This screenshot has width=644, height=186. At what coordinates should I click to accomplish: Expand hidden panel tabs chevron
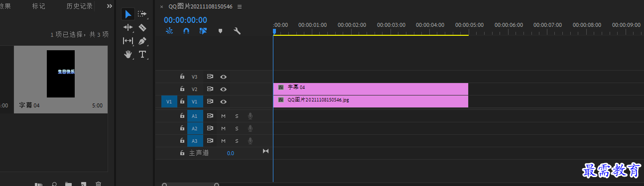pyautogui.click(x=110, y=6)
